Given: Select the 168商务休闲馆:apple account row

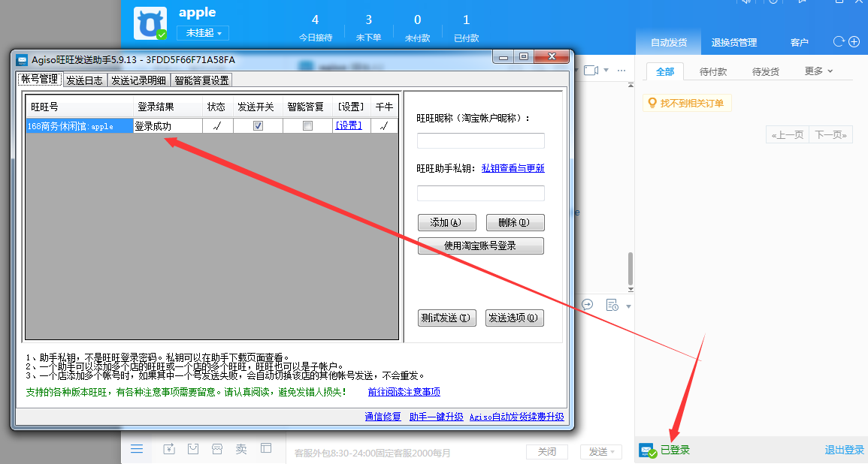Looking at the screenshot, I should click(x=80, y=126).
